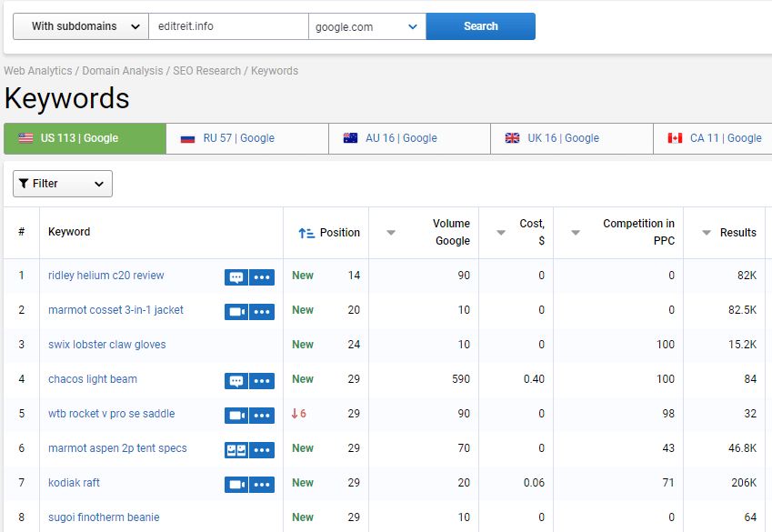The width and height of the screenshot is (772, 532).
Task: Open the kodiak raft keyword link
Action: [74, 482]
